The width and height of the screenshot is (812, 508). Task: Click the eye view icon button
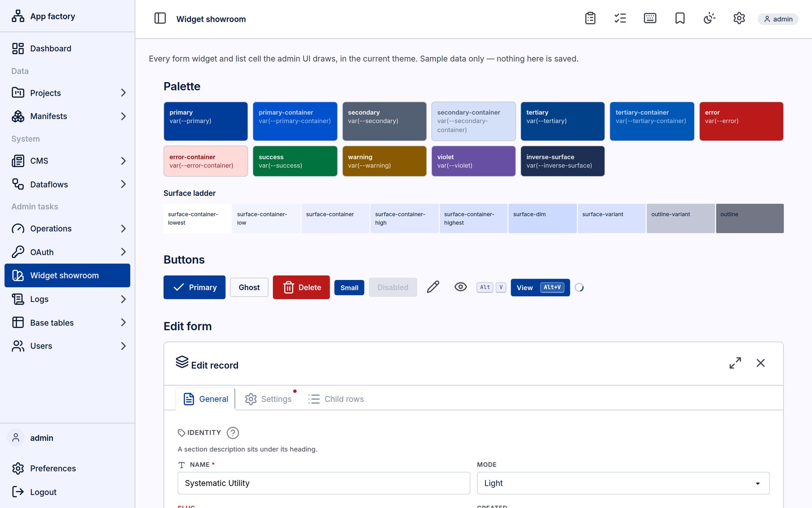coord(461,287)
